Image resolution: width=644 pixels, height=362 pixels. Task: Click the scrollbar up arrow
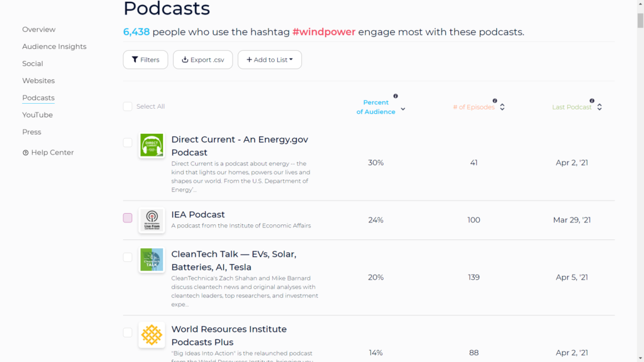640,3
